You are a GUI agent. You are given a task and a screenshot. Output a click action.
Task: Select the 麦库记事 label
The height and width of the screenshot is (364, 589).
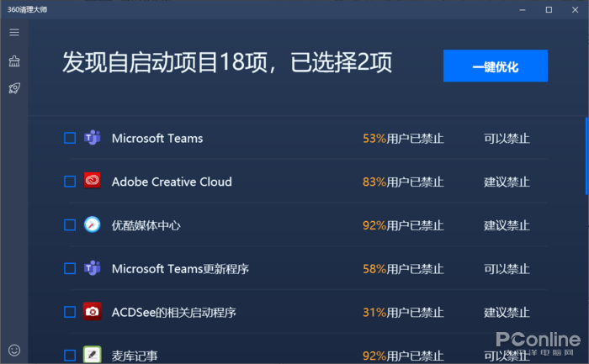tap(135, 356)
